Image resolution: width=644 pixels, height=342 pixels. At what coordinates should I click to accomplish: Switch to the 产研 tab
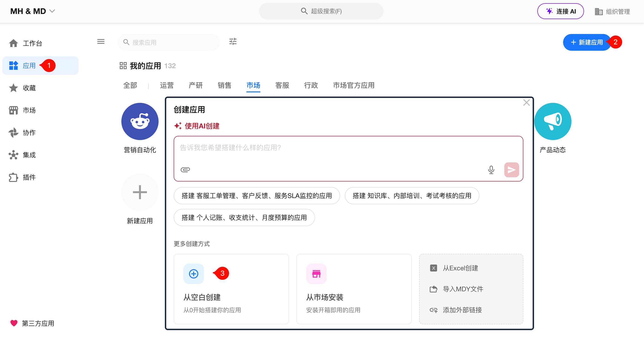click(x=196, y=85)
